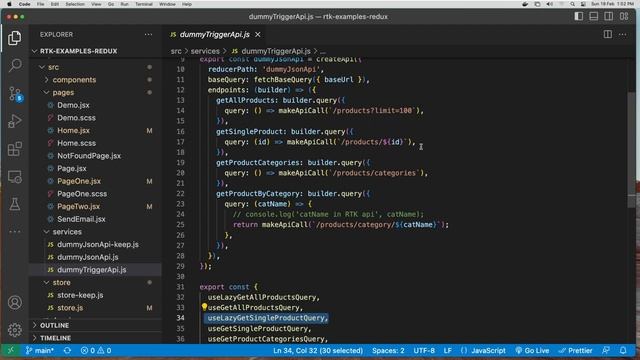Open the Apple menu
This screenshot has width=640, height=360.
[x=9, y=4]
